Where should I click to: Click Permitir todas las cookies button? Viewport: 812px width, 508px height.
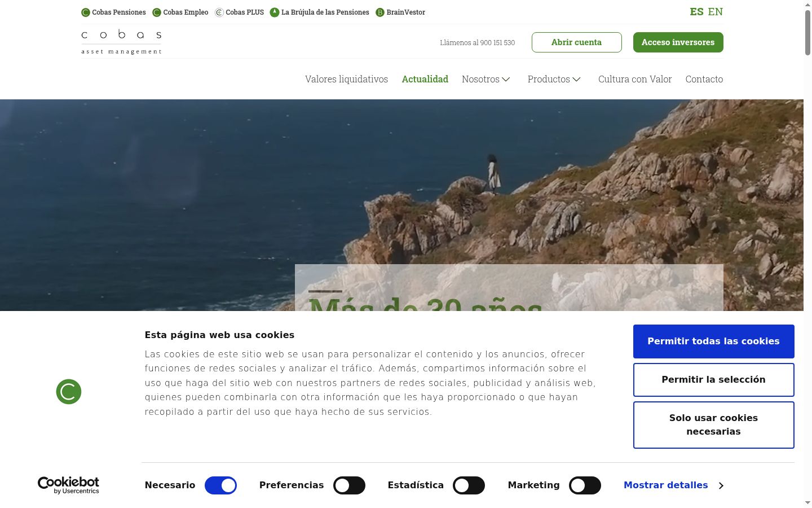point(714,341)
